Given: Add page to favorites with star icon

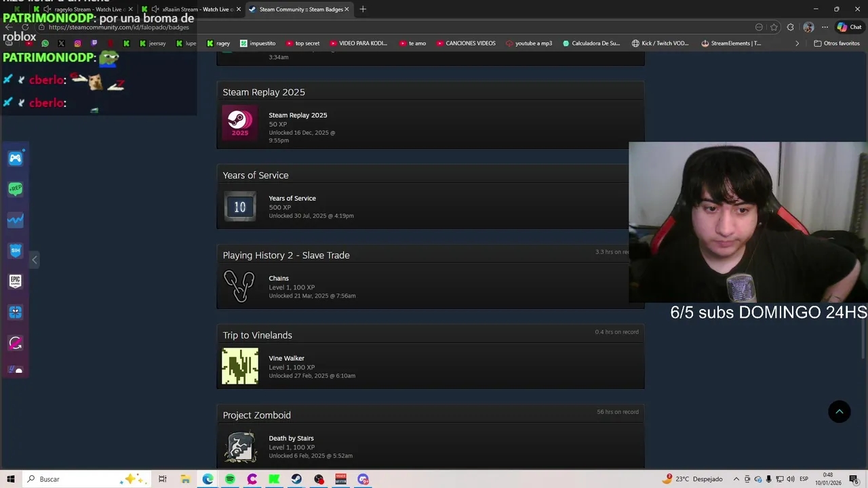Looking at the screenshot, I should tap(774, 27).
